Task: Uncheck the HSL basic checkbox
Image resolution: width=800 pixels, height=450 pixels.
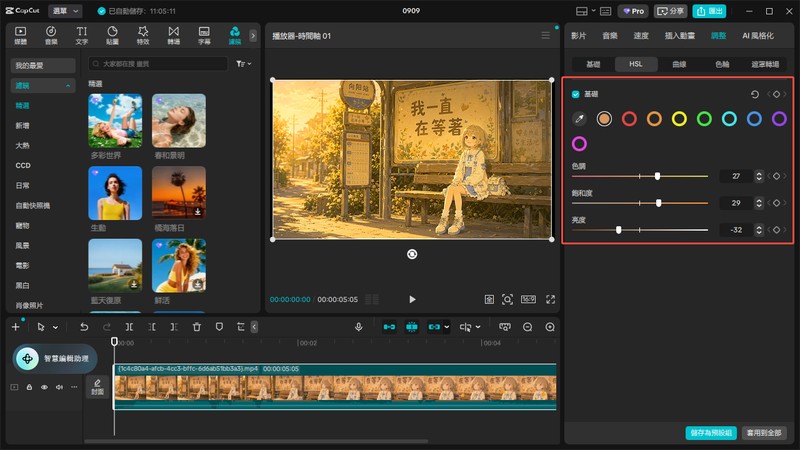Action: 576,94
